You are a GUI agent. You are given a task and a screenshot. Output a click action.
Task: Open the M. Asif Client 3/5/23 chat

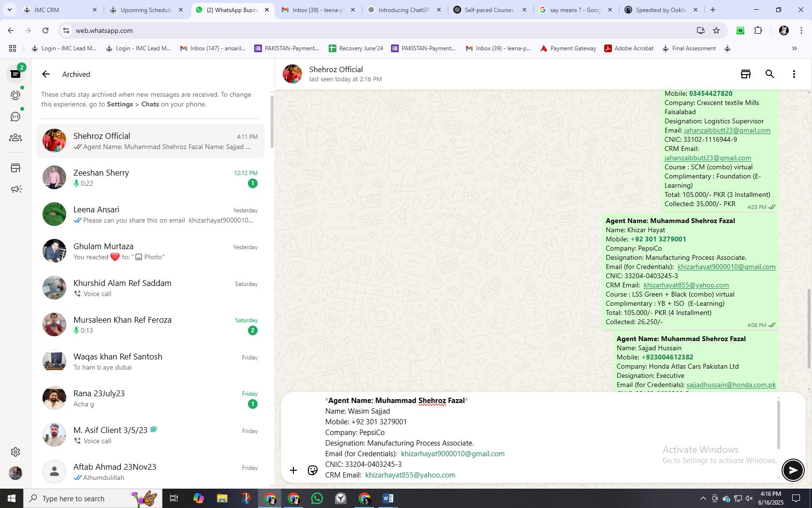click(x=150, y=435)
